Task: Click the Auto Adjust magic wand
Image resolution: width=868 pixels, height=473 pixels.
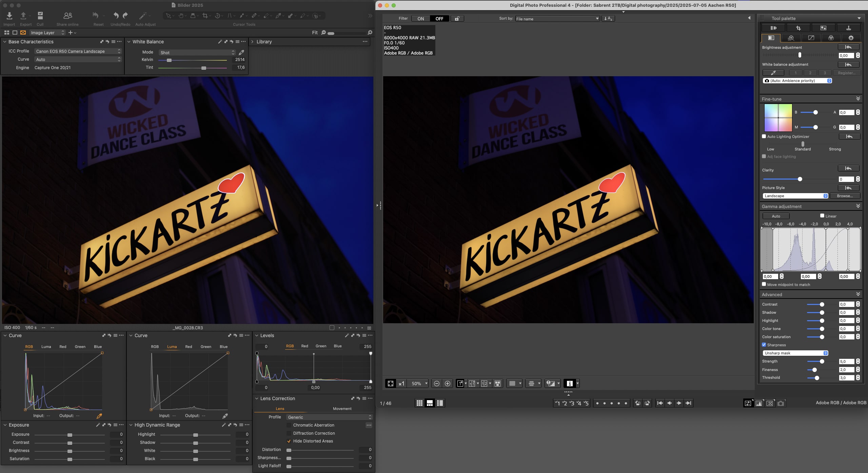Action: [143, 16]
